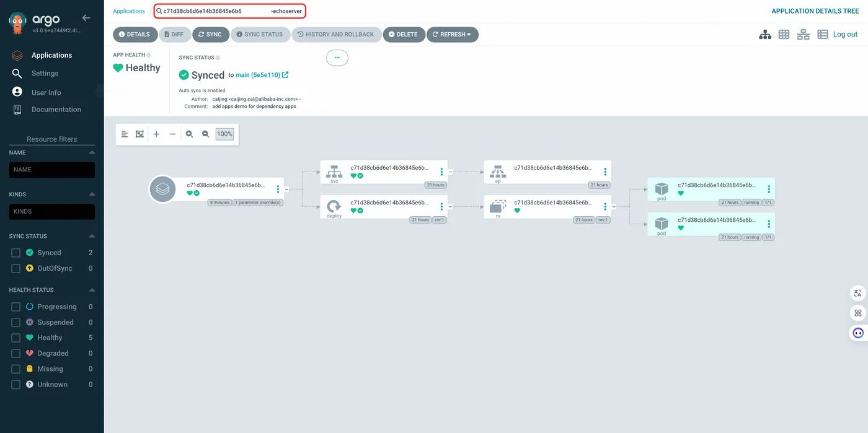Click the zoom in magnifier icon
This screenshot has height=433, width=868.
coord(189,134)
